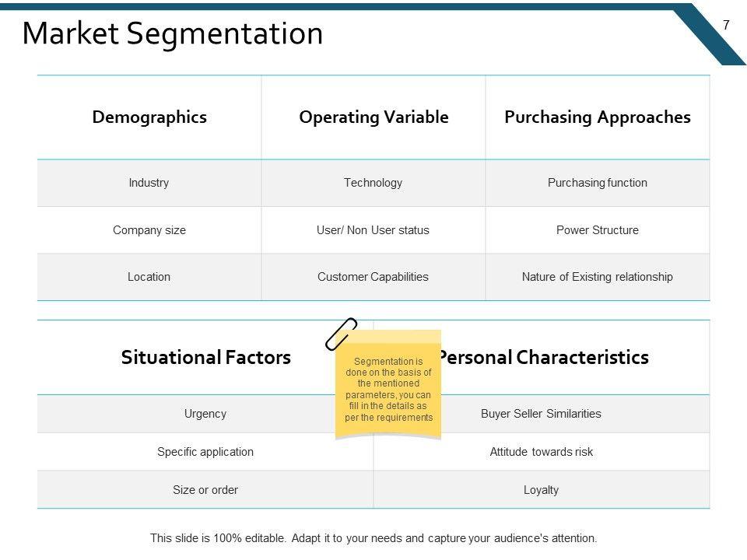Viewport: 747px width, 560px height.
Task: Select the Demographics column header
Action: coord(149,117)
